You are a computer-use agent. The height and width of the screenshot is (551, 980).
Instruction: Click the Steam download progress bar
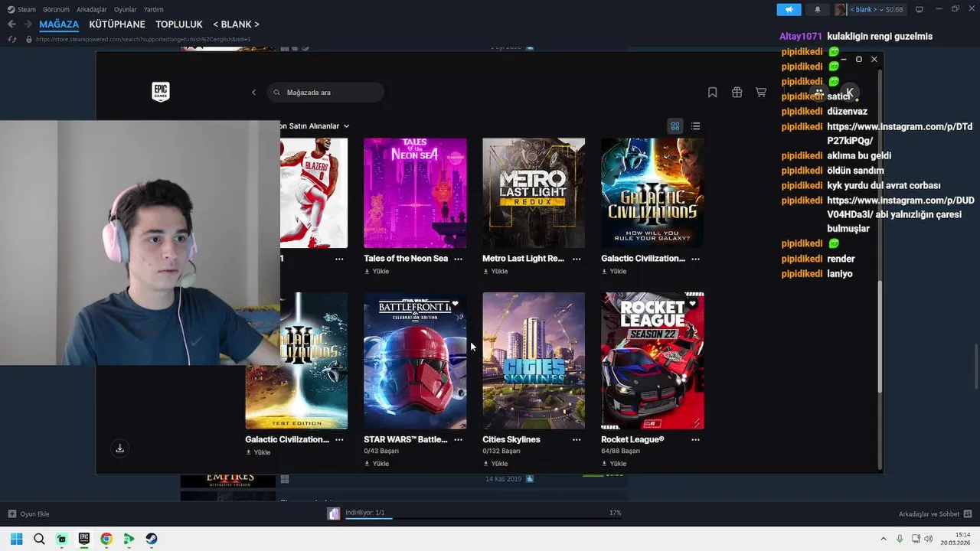[x=483, y=518]
